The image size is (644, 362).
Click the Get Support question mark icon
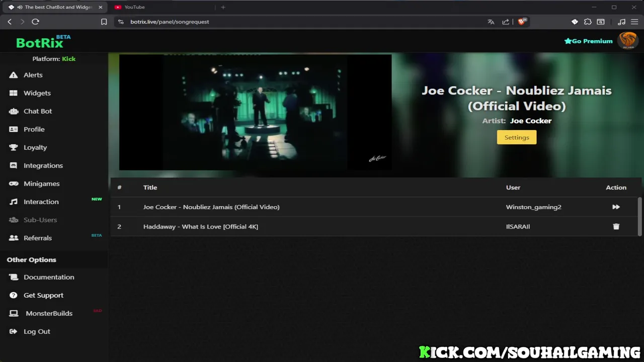[x=14, y=295]
